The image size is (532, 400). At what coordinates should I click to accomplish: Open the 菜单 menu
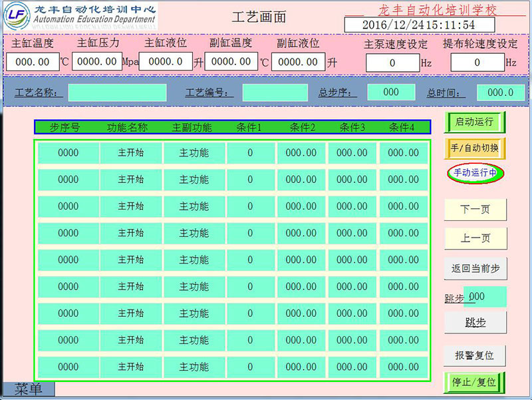28,389
